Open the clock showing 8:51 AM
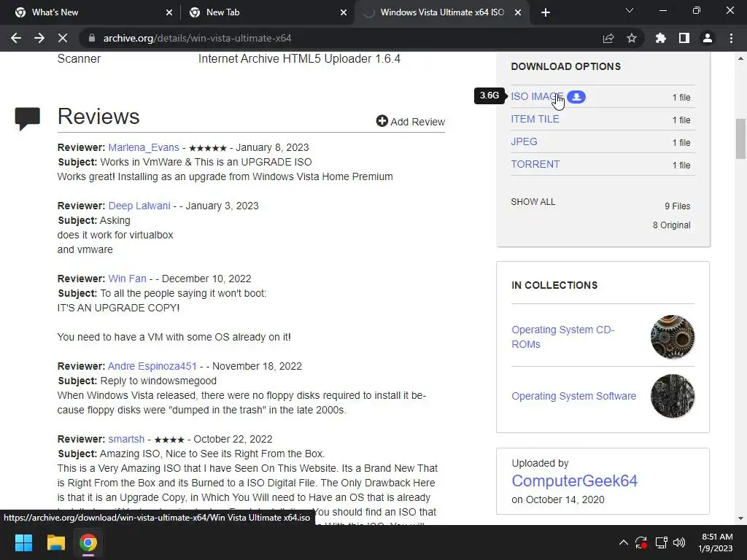 715,542
